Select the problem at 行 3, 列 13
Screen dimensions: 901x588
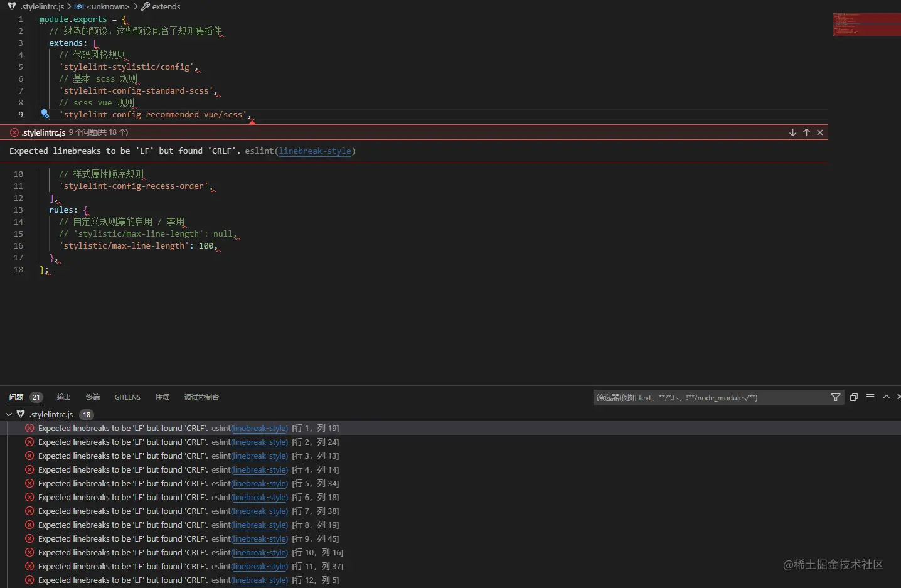pos(450,456)
